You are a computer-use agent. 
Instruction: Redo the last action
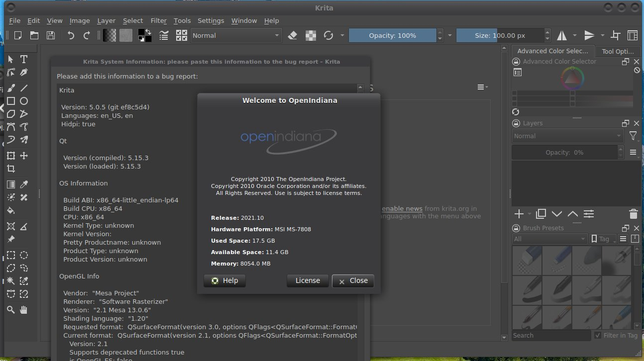(87, 35)
